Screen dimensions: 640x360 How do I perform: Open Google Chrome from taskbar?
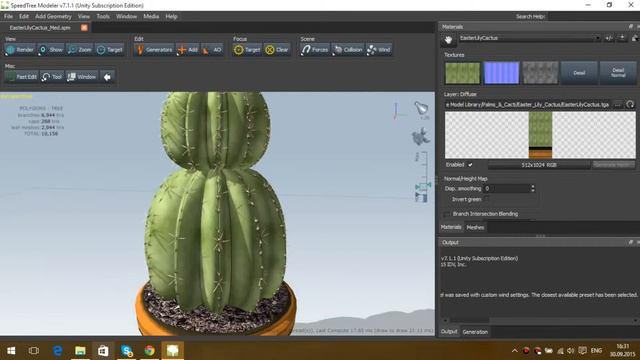coord(149,351)
